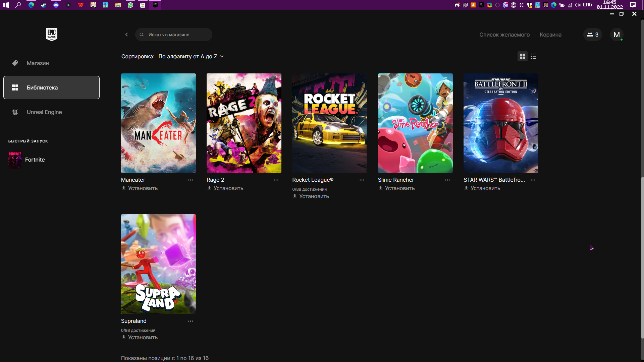
Task: Open STAR WARS Battlefront more options menu
Action: [533, 180]
